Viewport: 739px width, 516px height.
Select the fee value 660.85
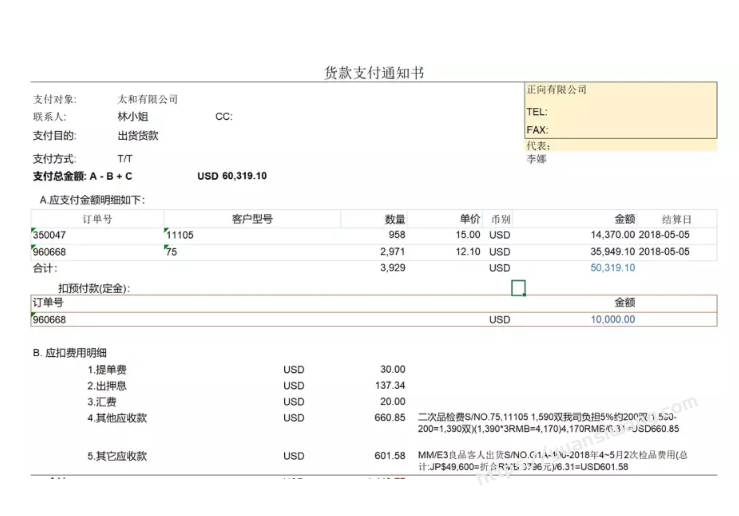[x=390, y=418]
